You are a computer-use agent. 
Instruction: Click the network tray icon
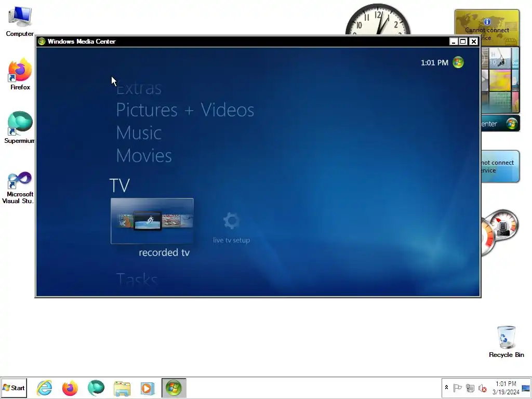click(x=470, y=388)
